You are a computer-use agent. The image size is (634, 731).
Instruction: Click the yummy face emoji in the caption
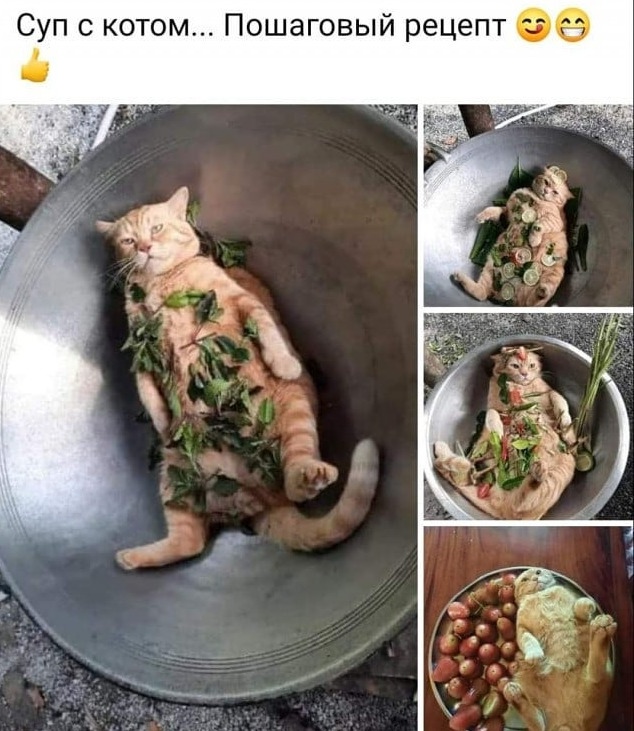(x=534, y=25)
